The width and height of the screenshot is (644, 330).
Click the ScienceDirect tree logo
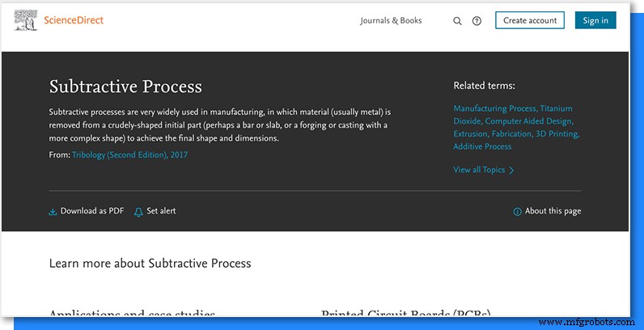click(27, 20)
